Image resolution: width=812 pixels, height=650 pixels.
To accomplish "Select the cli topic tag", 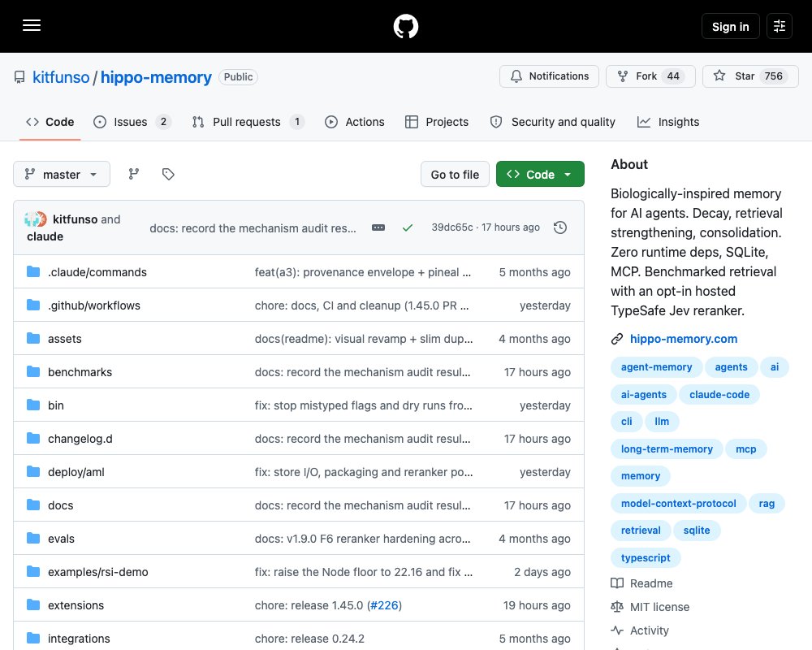I will [627, 422].
